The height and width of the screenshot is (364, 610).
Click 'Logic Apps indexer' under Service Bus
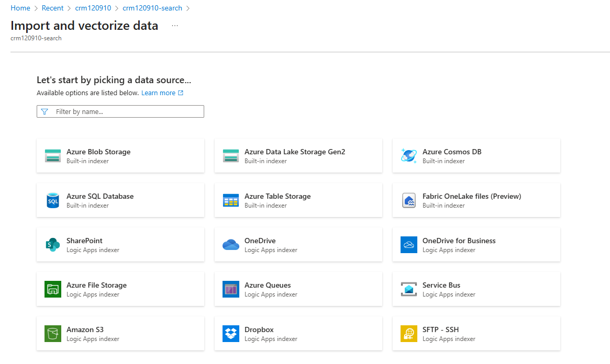pyautogui.click(x=449, y=294)
